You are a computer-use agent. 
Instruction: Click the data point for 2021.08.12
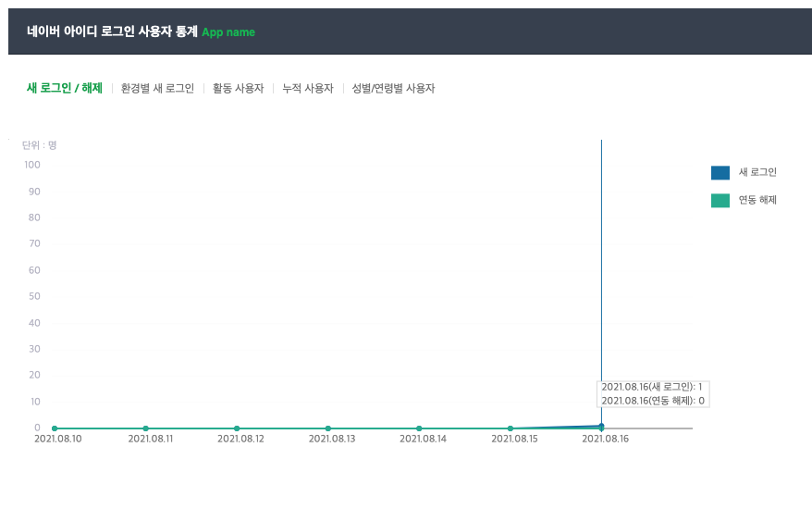[237, 428]
